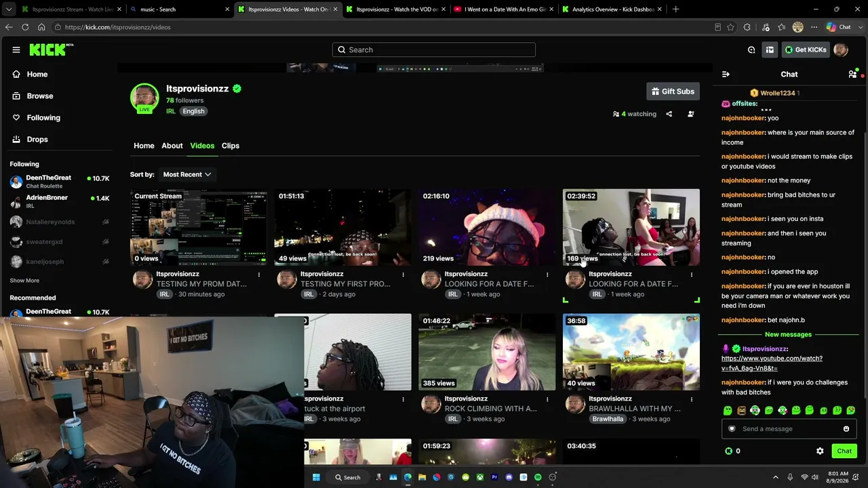Click the browser refresh icon
868x488 pixels.
click(x=25, y=27)
